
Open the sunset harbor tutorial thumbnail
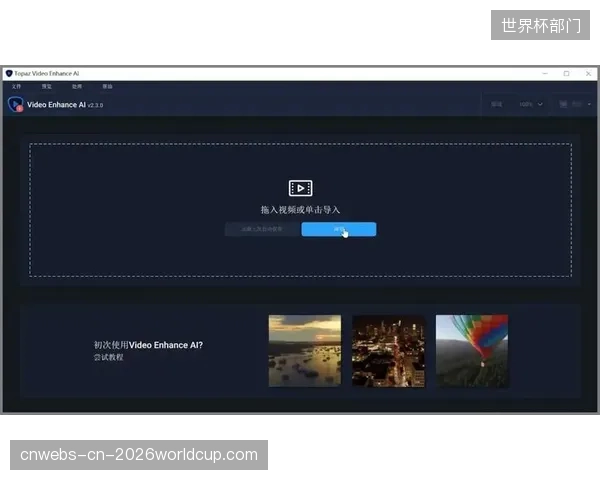point(305,351)
